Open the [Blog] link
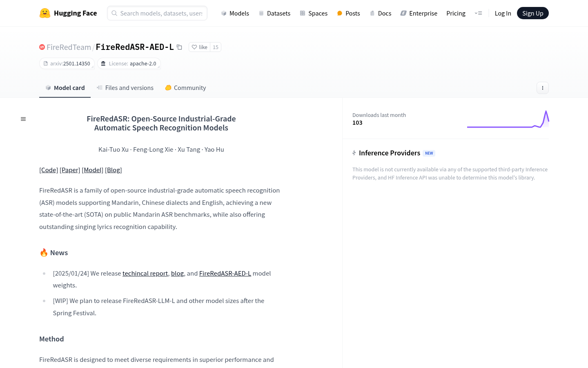588x368 pixels. 114,170
